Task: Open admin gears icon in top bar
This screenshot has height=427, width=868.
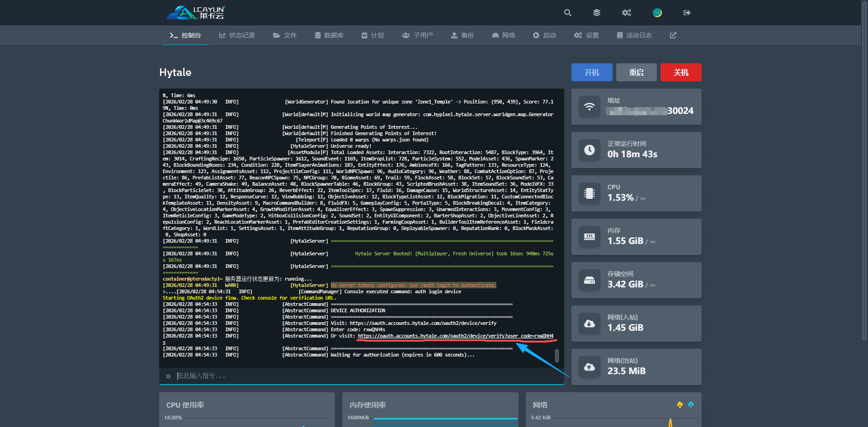Action: pos(626,13)
